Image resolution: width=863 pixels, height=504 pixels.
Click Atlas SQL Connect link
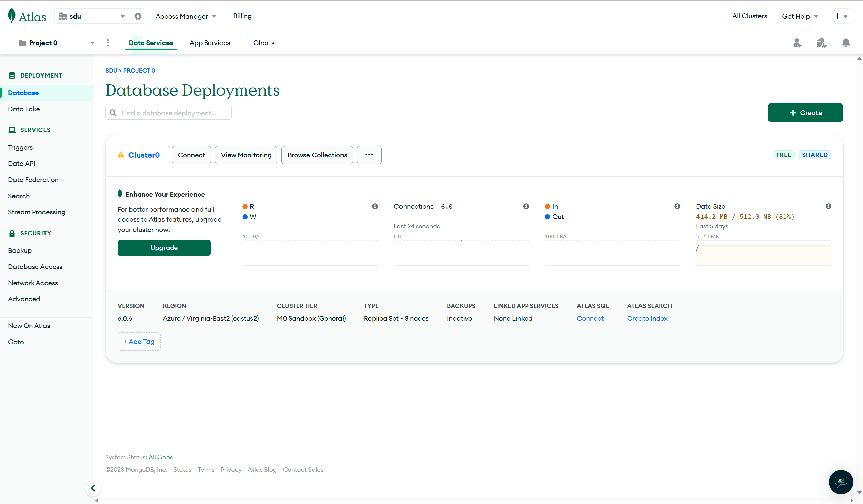(x=590, y=318)
